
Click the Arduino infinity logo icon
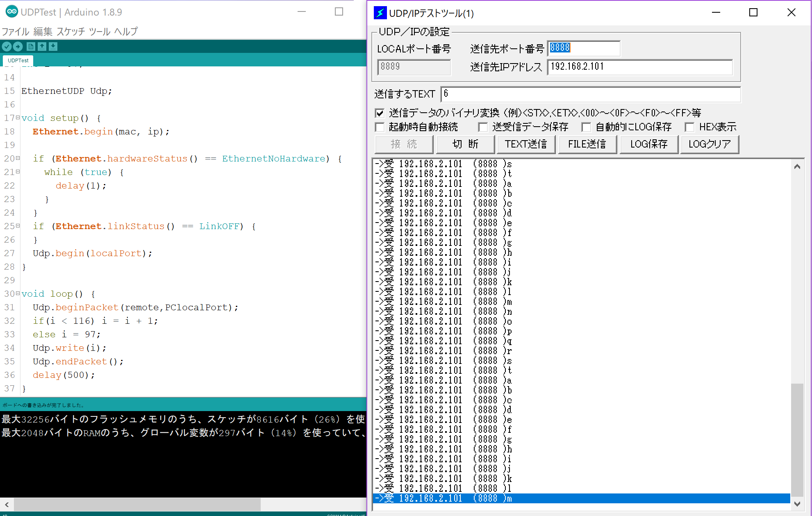coord(11,12)
